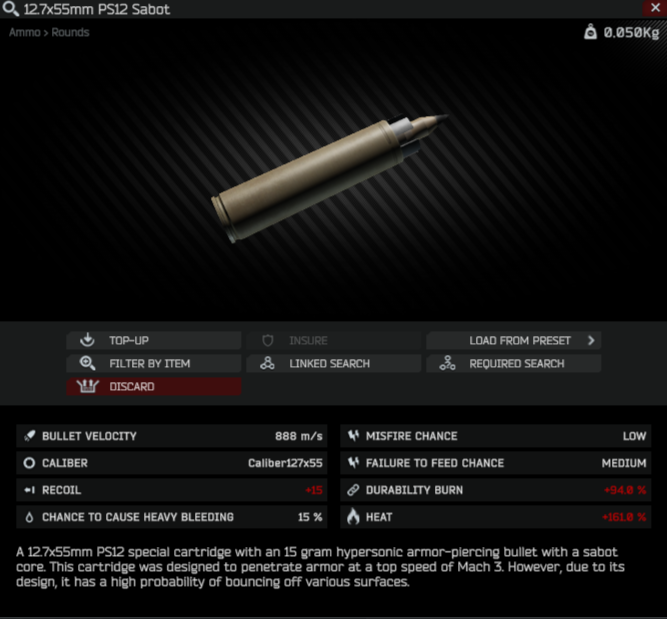Choose the Linked Search menu entry

pos(334,363)
